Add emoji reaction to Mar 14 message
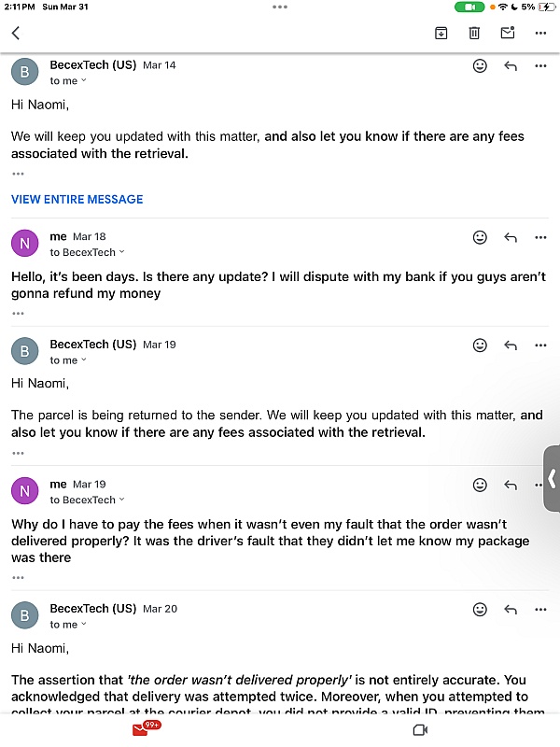The height and width of the screenshot is (747, 560). 480,66
